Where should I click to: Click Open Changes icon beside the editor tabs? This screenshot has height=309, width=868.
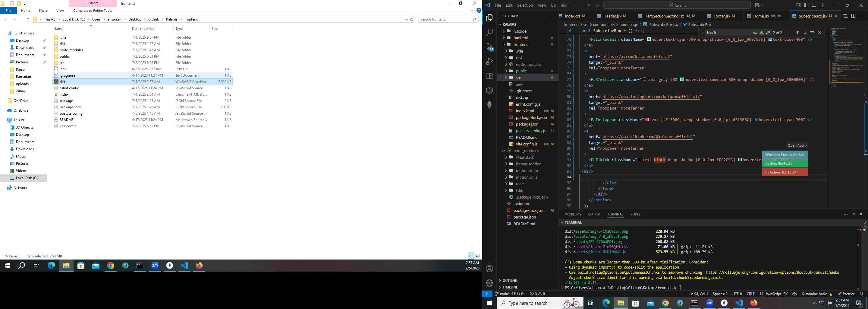845,16
